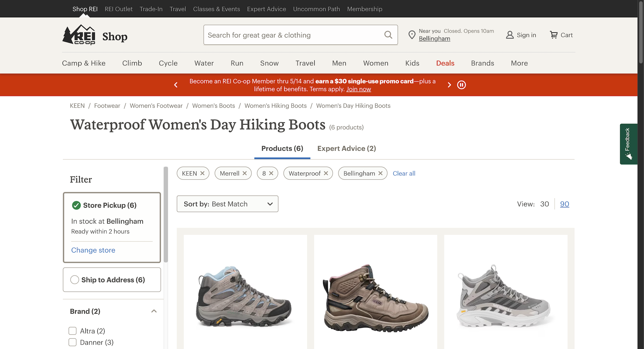Show next promo banner message
The width and height of the screenshot is (644, 349).
(x=449, y=85)
